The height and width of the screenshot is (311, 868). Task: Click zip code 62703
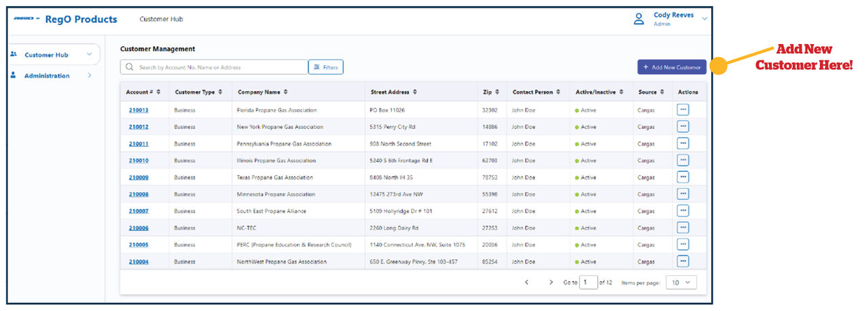coord(490,161)
